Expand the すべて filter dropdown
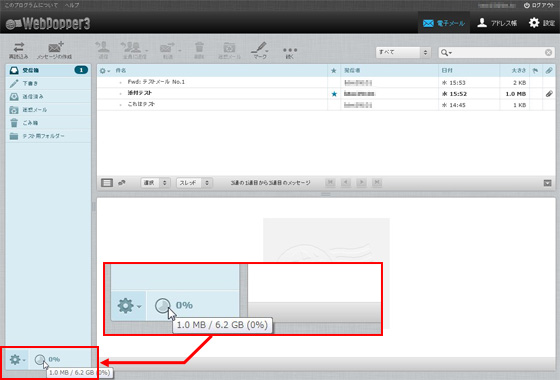 pyautogui.click(x=403, y=52)
